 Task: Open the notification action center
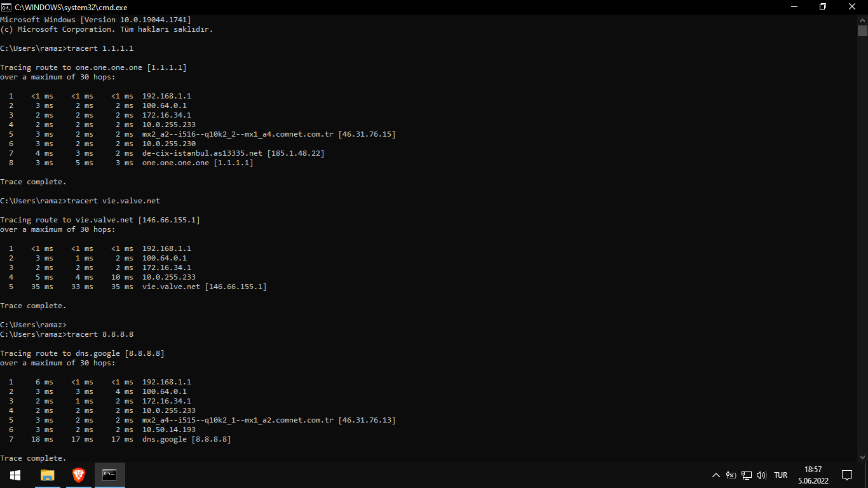[846, 475]
